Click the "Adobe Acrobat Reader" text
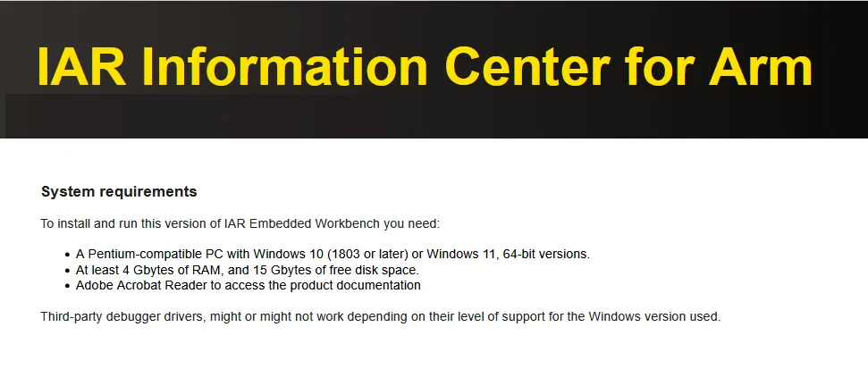This screenshot has height=386, width=868. coord(137,286)
